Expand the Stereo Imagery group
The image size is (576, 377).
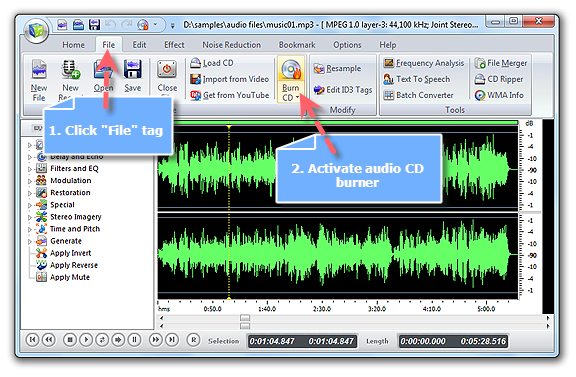coord(30,218)
